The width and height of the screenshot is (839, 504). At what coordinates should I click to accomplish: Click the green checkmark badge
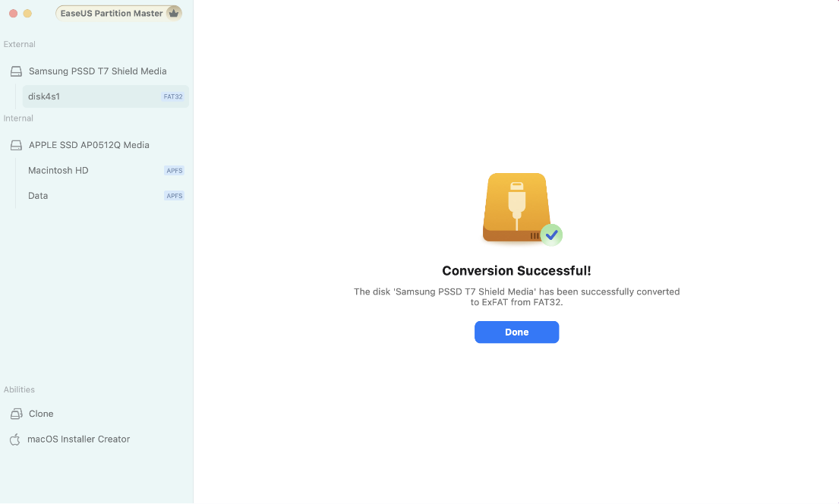point(552,235)
